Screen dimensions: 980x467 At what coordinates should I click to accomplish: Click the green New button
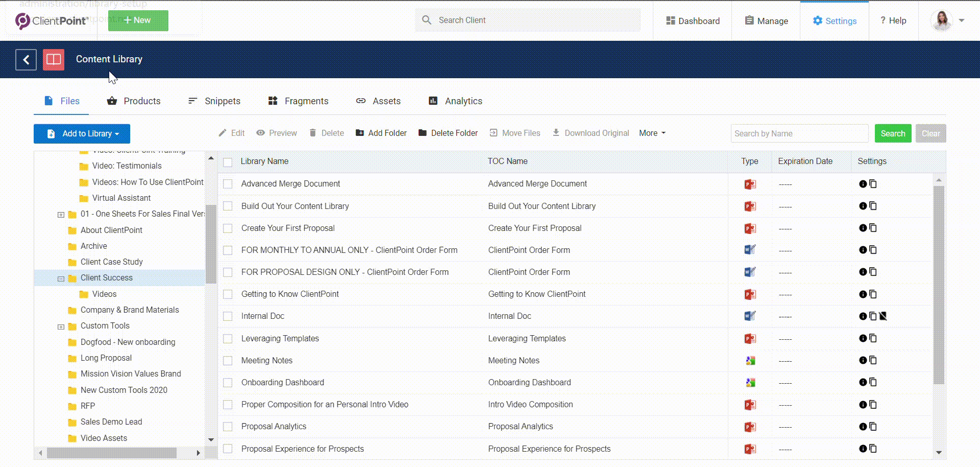(x=138, y=20)
